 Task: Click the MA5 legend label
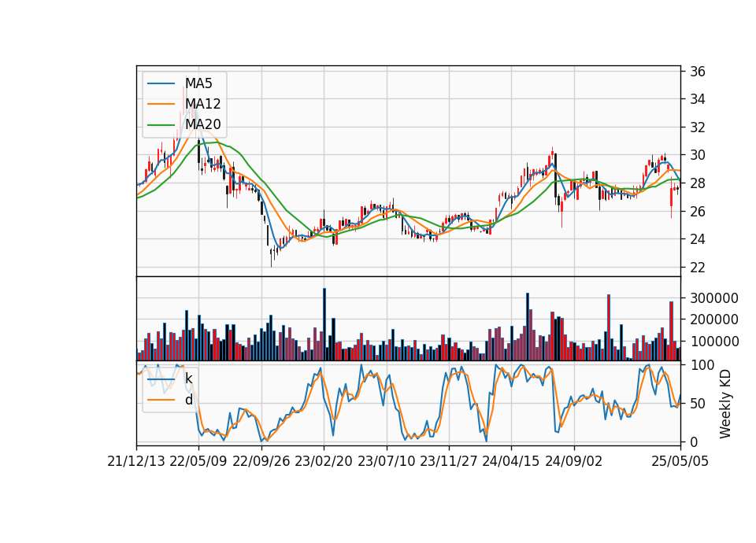(198, 84)
